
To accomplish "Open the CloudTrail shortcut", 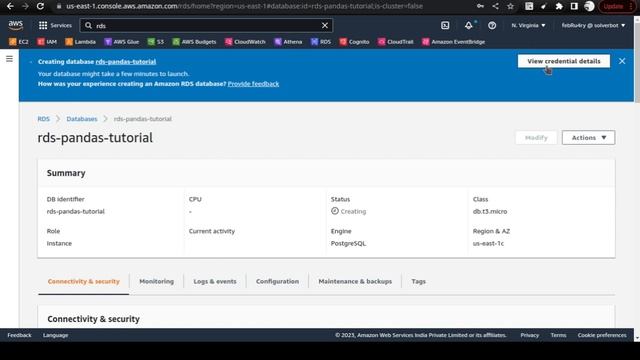I will 396,42.
